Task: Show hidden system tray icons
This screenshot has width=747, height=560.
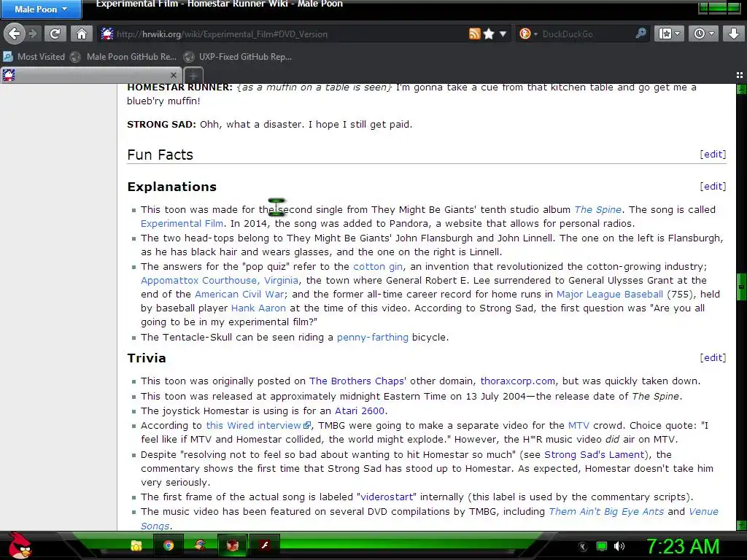Action: pyautogui.click(x=583, y=546)
